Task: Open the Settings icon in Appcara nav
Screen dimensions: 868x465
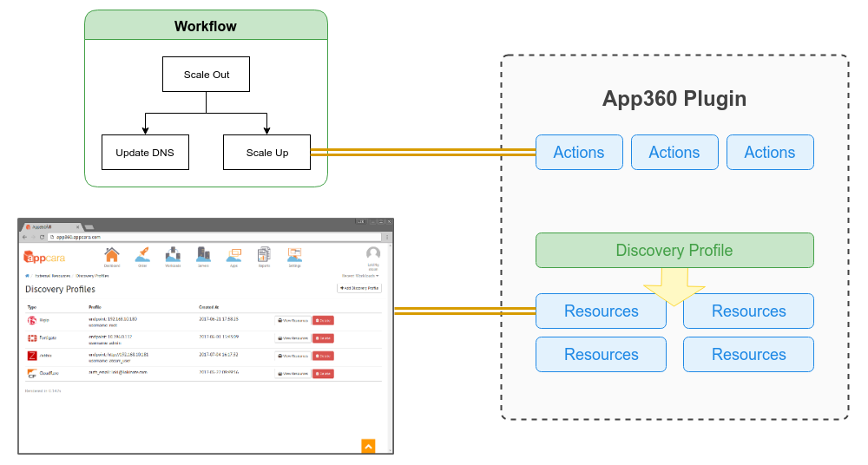Action: point(294,255)
